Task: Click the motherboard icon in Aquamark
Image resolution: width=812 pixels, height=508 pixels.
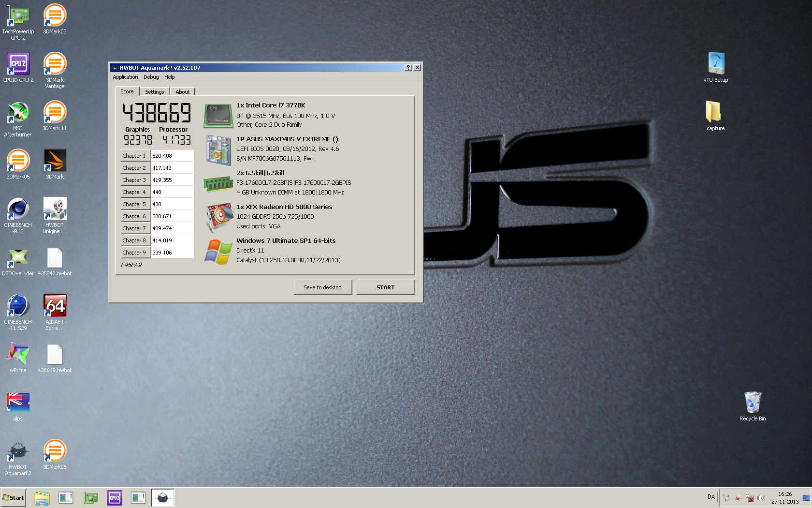Action: (218, 150)
